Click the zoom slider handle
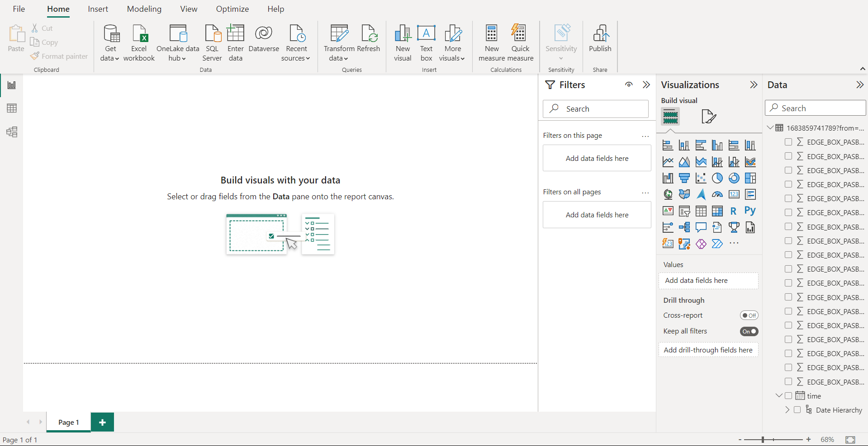Image resolution: width=868 pixels, height=446 pixels. click(x=763, y=439)
